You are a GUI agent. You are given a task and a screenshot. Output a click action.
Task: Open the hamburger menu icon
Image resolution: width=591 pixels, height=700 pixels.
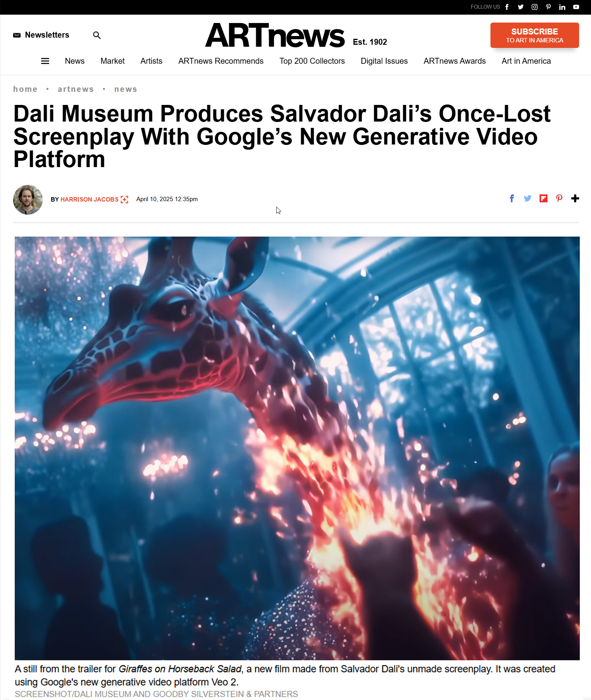(45, 61)
